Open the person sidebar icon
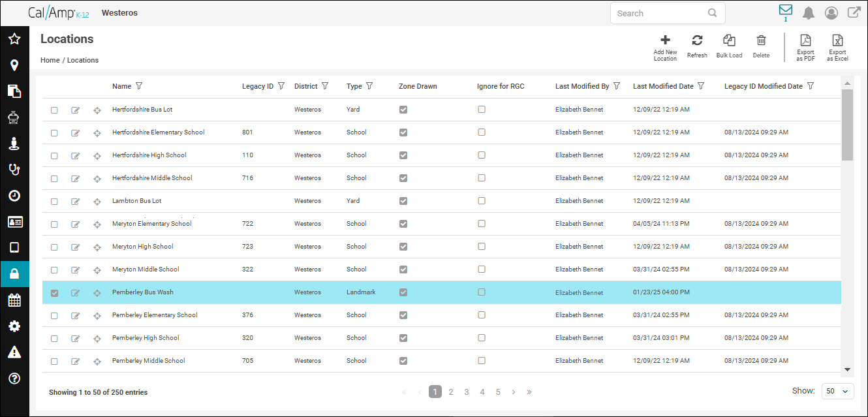The height and width of the screenshot is (417, 868). [14, 144]
